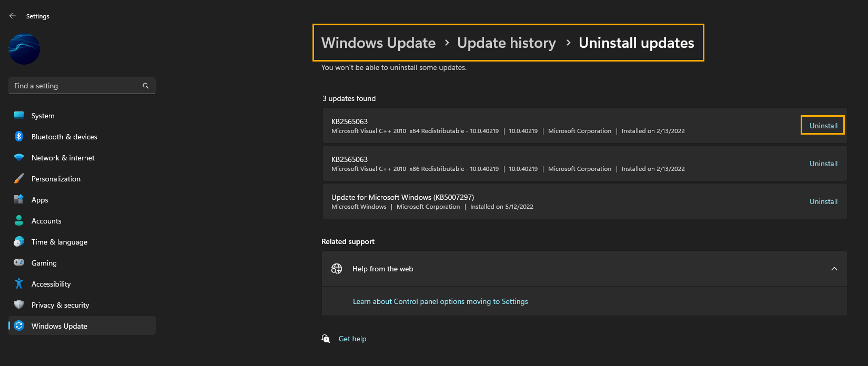Click the Get help link
The image size is (868, 366).
[x=352, y=339]
